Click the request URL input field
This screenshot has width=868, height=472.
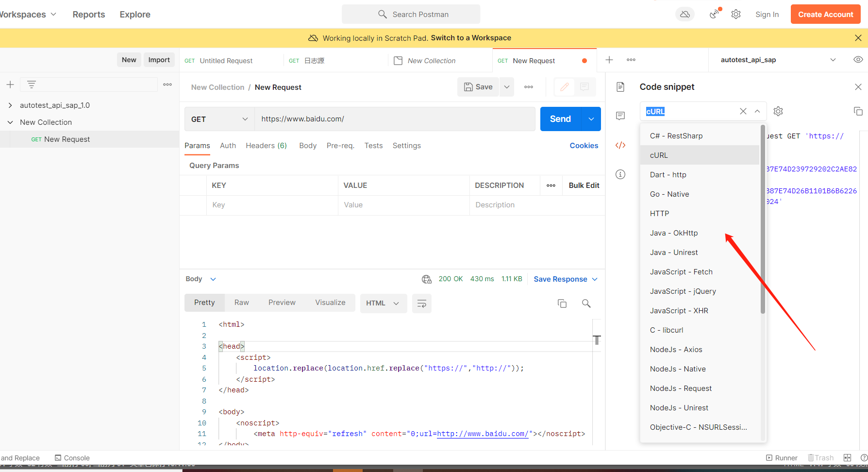[395, 119]
